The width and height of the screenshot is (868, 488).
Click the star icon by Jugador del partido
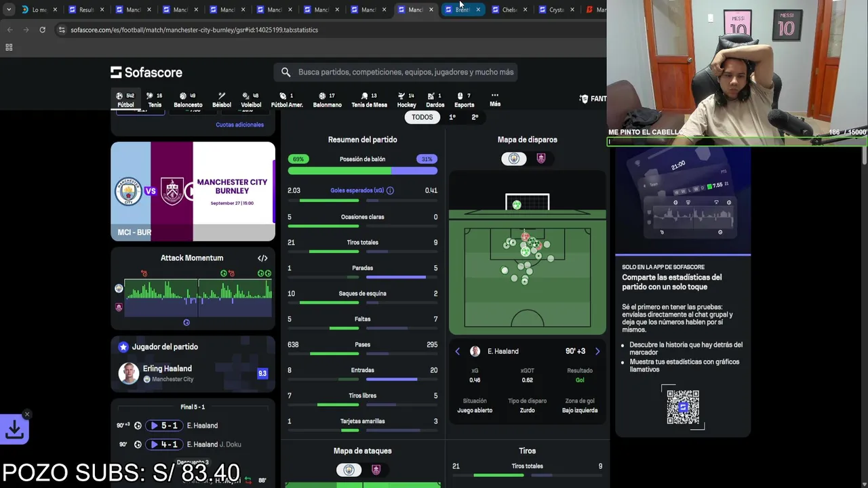tap(123, 347)
